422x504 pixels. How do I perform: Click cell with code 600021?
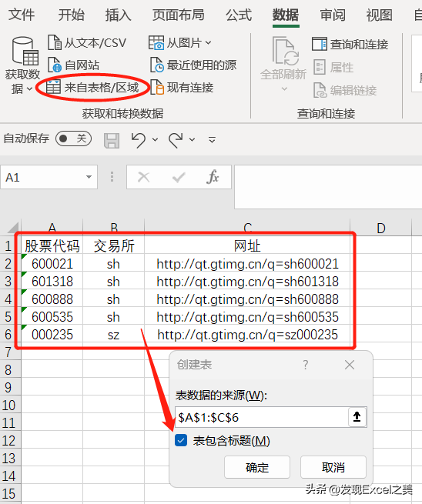[x=52, y=264]
